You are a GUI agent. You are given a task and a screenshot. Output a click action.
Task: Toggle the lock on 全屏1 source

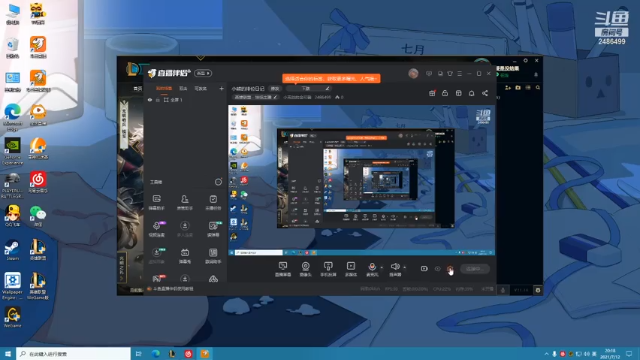[x=158, y=100]
